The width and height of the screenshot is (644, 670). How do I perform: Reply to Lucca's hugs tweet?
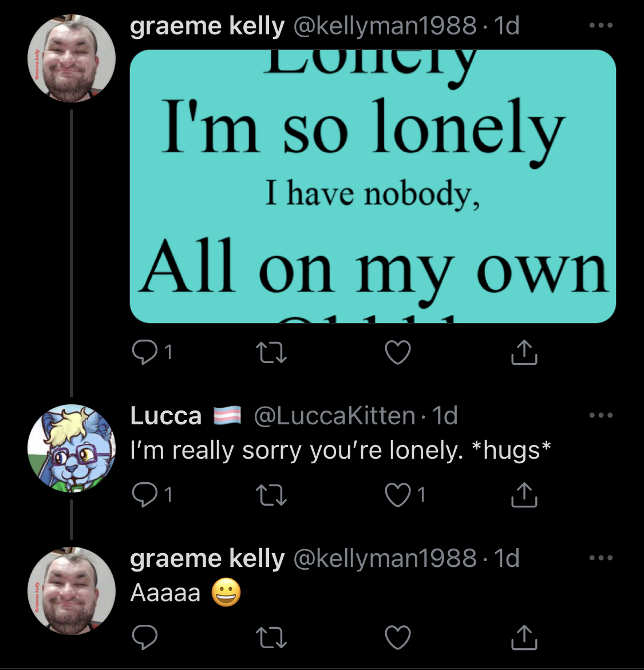coord(144,495)
